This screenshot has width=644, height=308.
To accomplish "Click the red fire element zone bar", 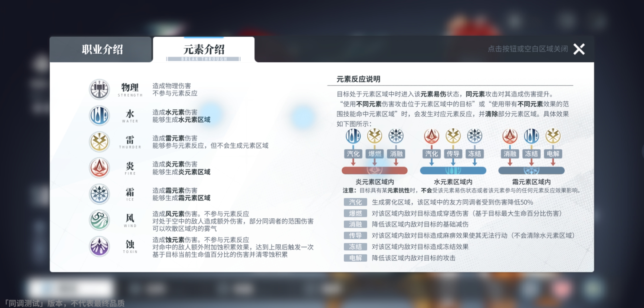I will tap(375, 171).
